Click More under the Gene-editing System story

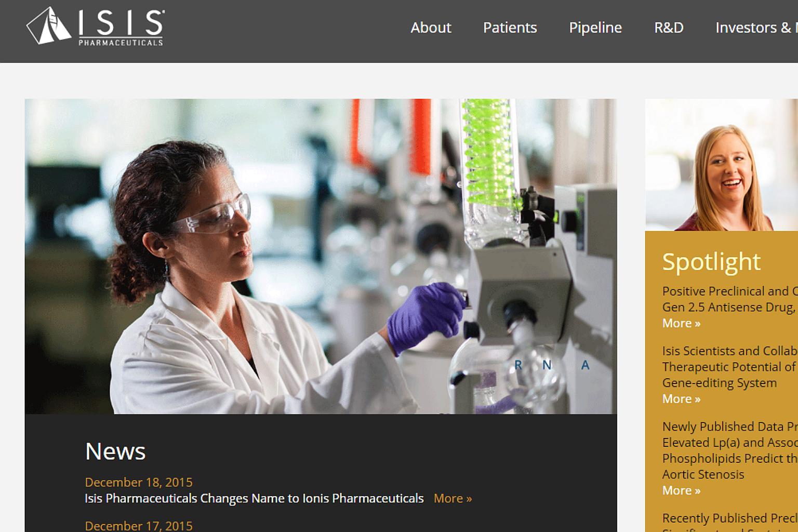[x=681, y=399]
